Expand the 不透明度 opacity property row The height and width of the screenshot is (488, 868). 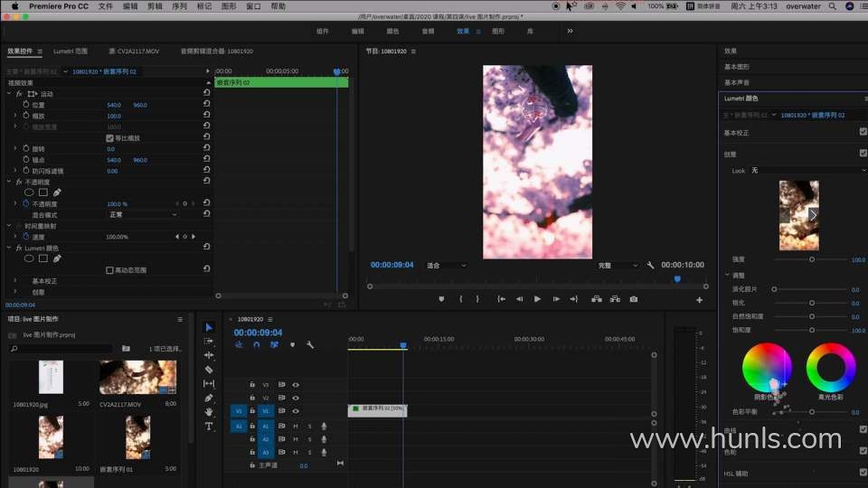15,203
